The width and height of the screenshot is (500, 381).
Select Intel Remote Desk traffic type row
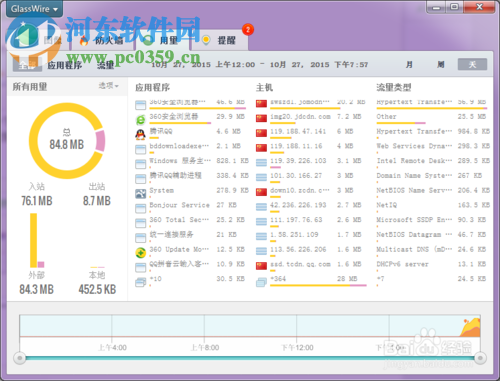pyautogui.click(x=433, y=162)
